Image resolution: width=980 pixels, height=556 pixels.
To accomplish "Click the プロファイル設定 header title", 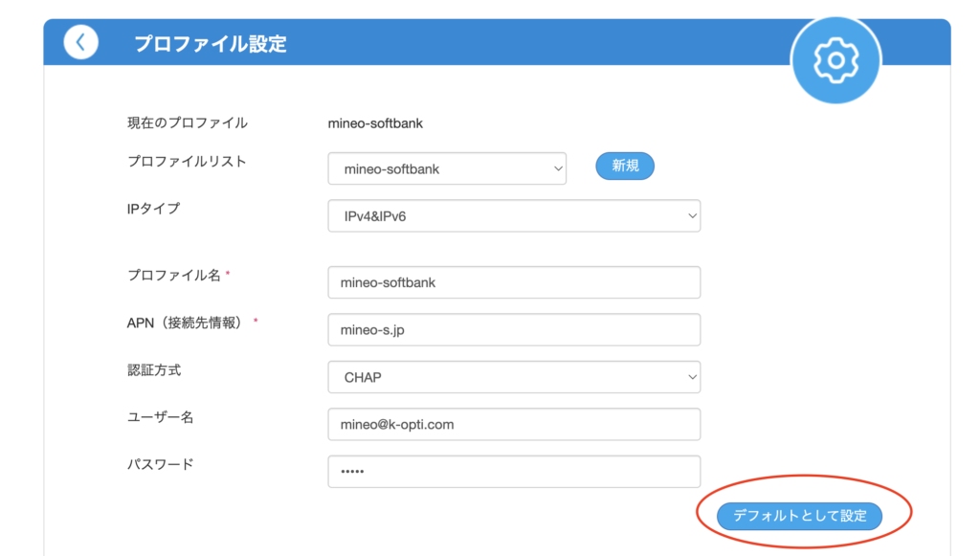I will pos(211,44).
